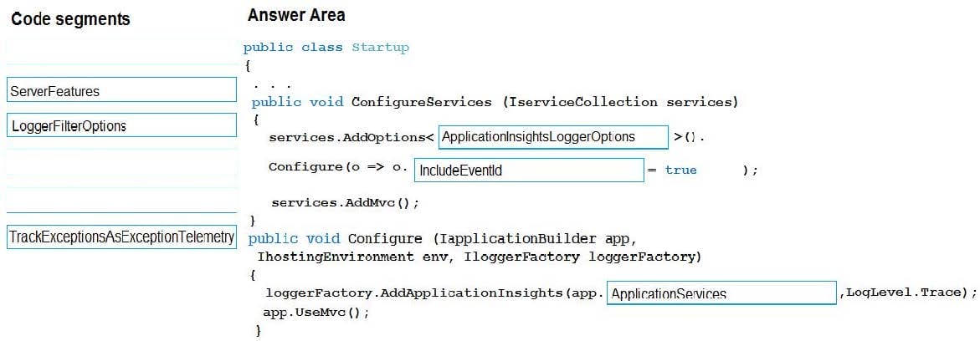Click the ApplicationServices answer box
Screen dimensions: 980x341
[720, 293]
